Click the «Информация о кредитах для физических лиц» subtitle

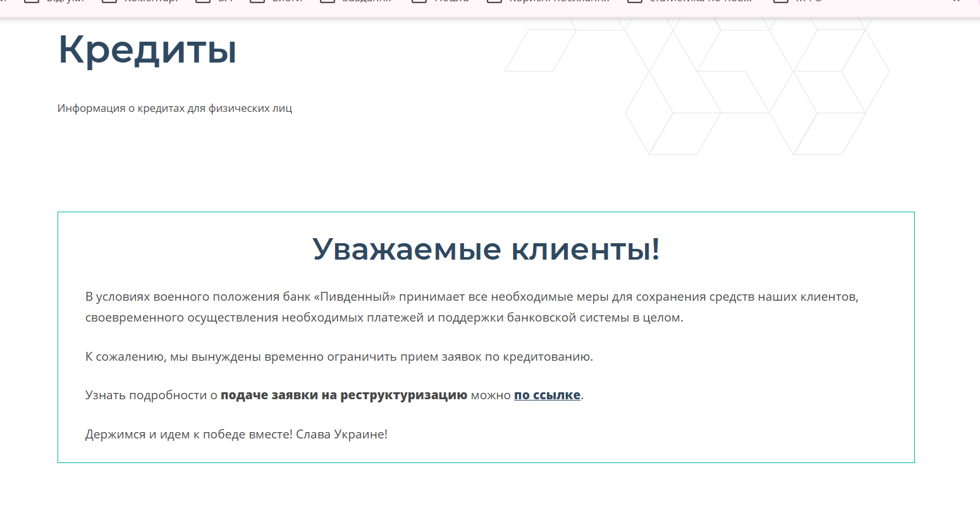point(175,109)
